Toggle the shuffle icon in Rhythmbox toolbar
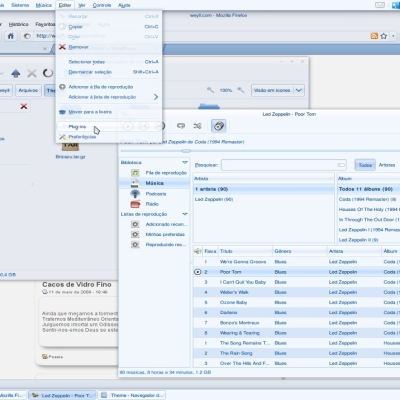Screen dimensions: 400x400 click(197, 126)
